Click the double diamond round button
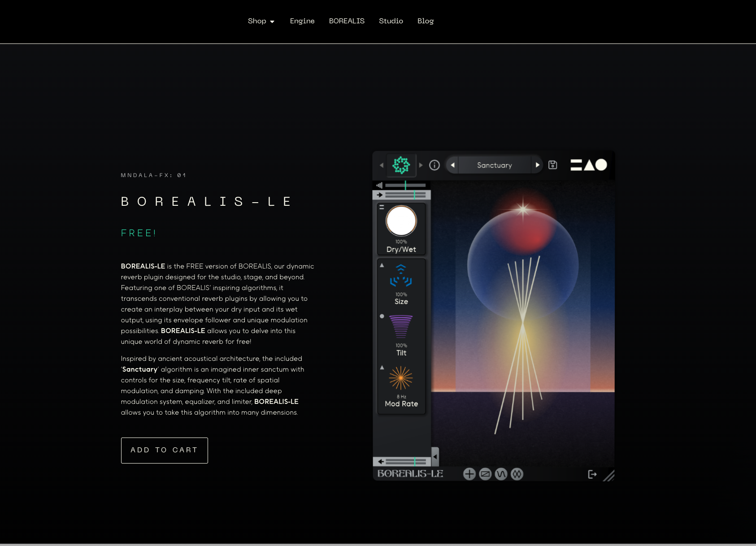Viewport: 756px width, 546px height. pyautogui.click(x=517, y=474)
